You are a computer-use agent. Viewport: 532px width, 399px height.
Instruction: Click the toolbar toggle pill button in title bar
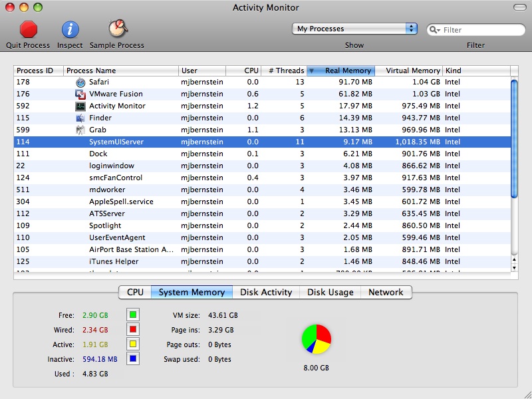pyautogui.click(x=520, y=7)
